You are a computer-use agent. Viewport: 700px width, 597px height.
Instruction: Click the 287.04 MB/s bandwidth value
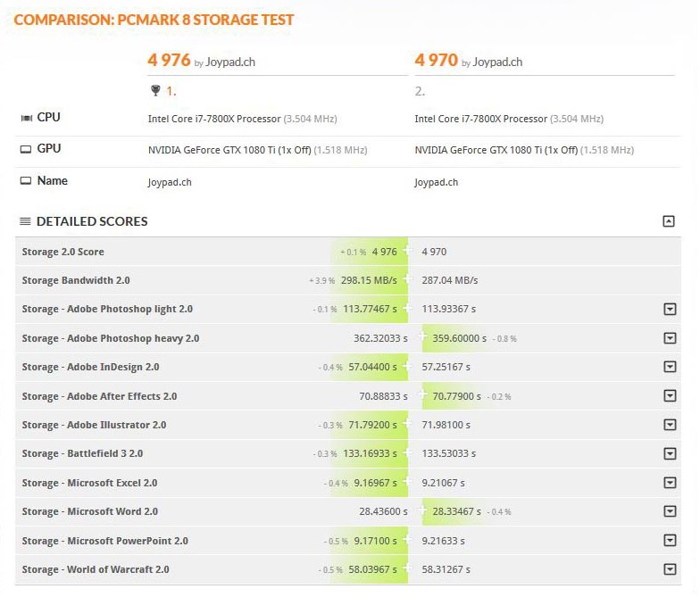(x=450, y=280)
